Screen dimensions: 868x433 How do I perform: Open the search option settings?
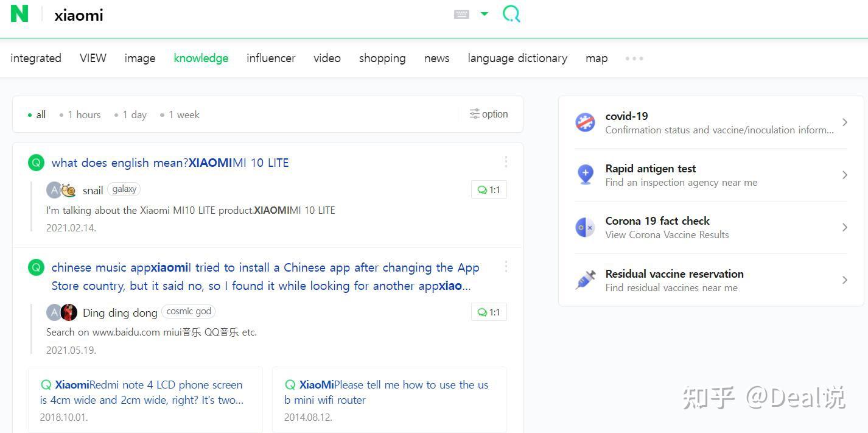click(489, 114)
